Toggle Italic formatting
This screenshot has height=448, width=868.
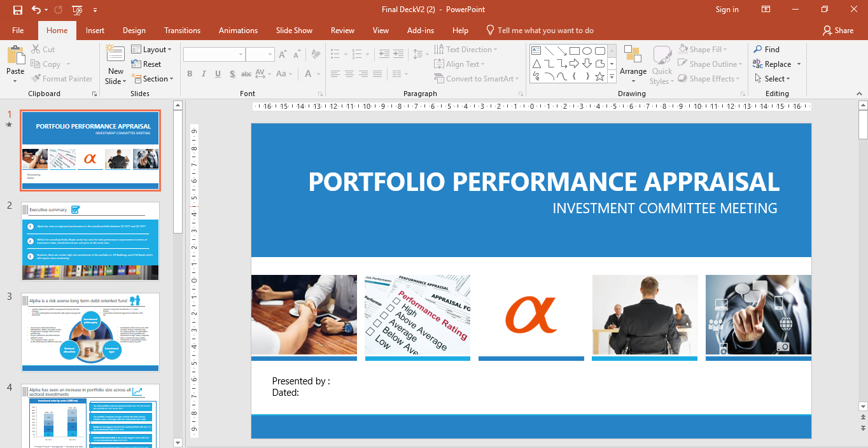pos(204,74)
